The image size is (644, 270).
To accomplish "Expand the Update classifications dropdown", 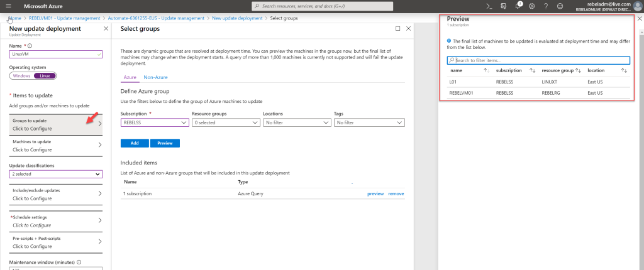I will click(55, 174).
